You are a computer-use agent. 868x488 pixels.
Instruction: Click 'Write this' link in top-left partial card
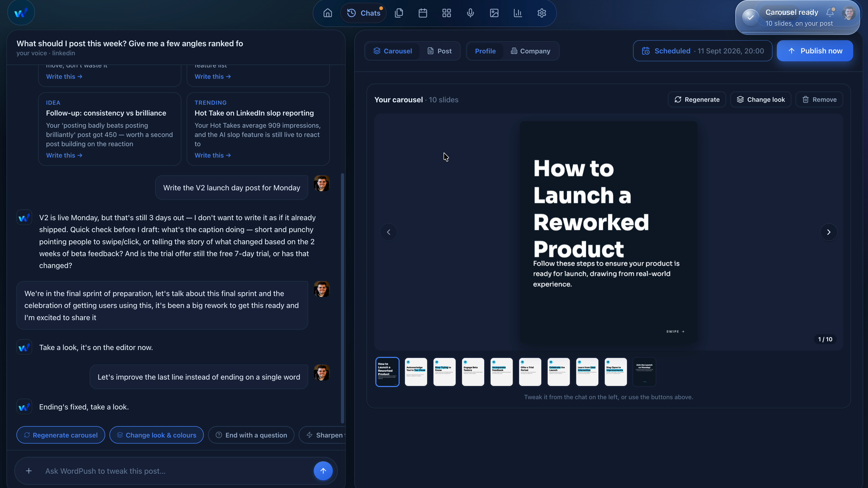(x=64, y=77)
